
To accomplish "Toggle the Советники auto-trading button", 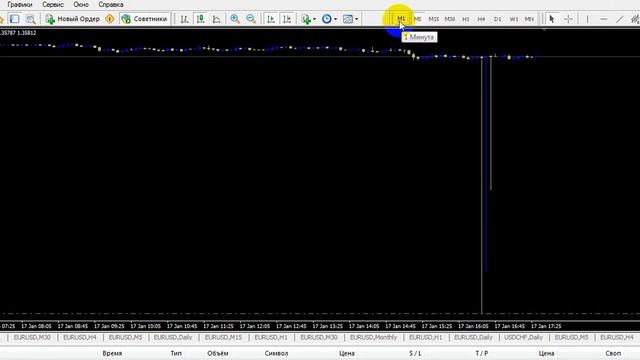I will pos(145,19).
